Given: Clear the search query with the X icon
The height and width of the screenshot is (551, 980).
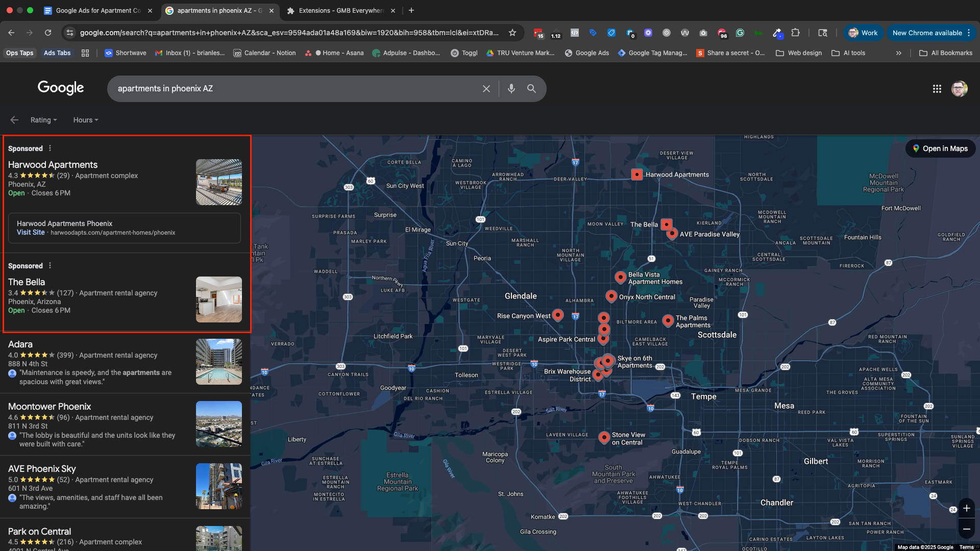Looking at the screenshot, I should click(486, 89).
